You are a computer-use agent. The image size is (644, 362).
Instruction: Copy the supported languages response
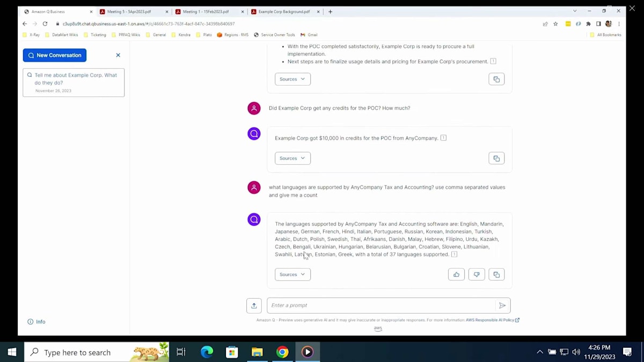point(496,275)
